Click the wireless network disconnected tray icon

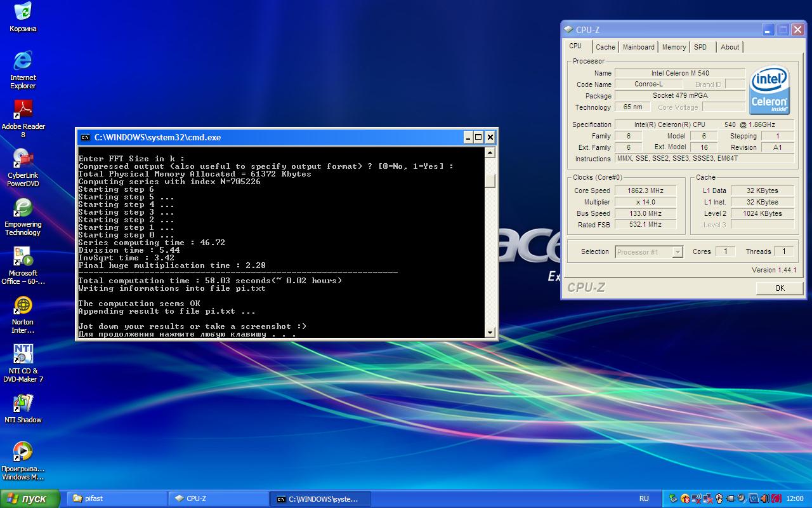click(697, 498)
